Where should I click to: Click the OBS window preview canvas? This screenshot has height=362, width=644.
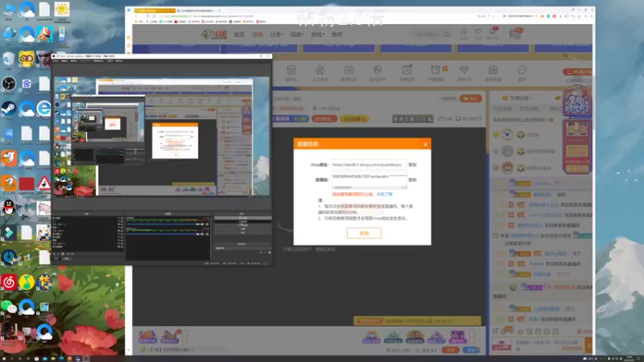(x=162, y=137)
